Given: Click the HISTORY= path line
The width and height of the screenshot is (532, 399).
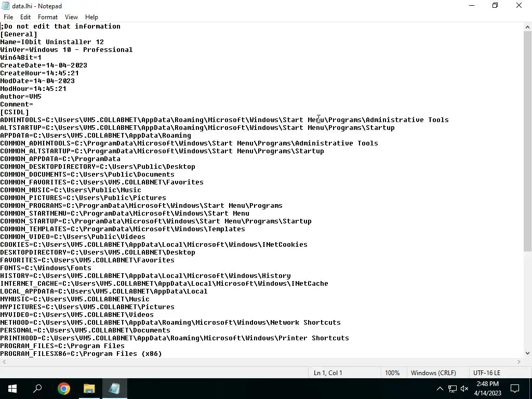Looking at the screenshot, I should 145,276.
